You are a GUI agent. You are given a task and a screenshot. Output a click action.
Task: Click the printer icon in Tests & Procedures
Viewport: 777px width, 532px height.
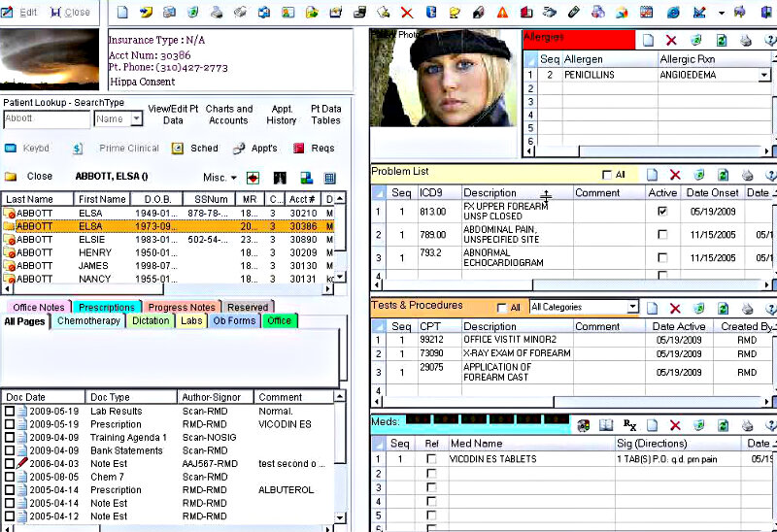tap(746, 308)
